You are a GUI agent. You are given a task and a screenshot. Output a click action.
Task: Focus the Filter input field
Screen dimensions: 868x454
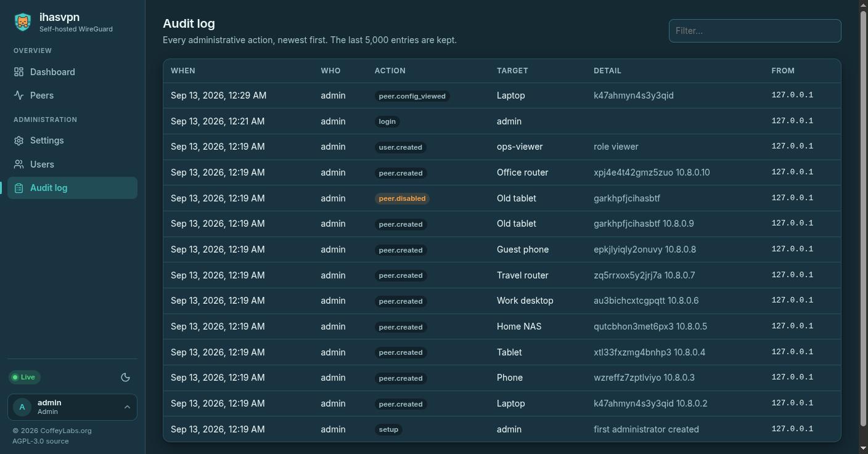tap(755, 31)
